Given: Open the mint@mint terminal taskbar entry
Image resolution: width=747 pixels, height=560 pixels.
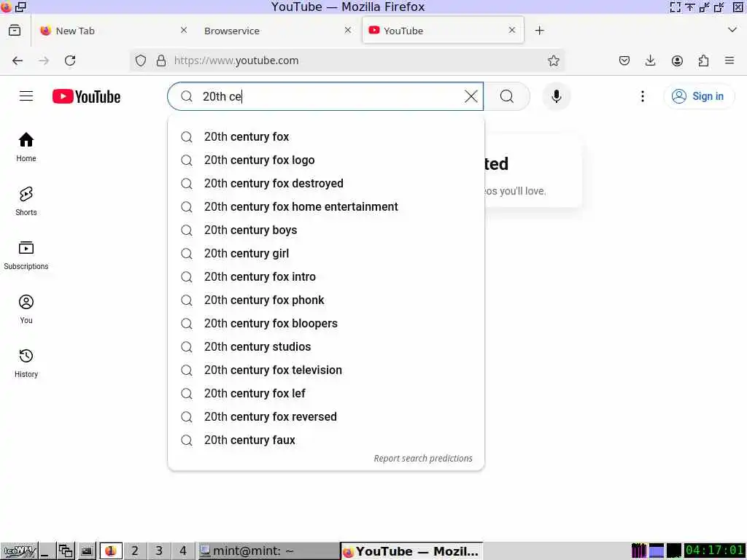Looking at the screenshot, I should [268, 551].
